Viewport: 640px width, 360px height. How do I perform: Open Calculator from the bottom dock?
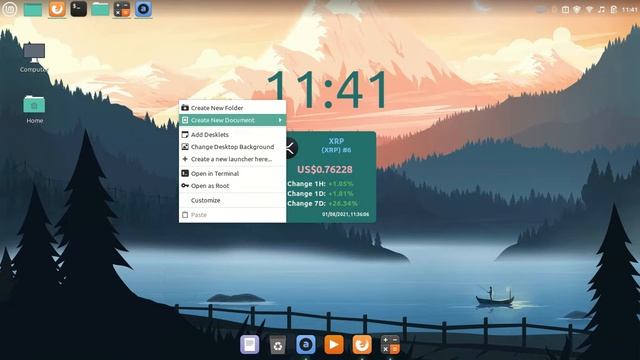coord(390,345)
